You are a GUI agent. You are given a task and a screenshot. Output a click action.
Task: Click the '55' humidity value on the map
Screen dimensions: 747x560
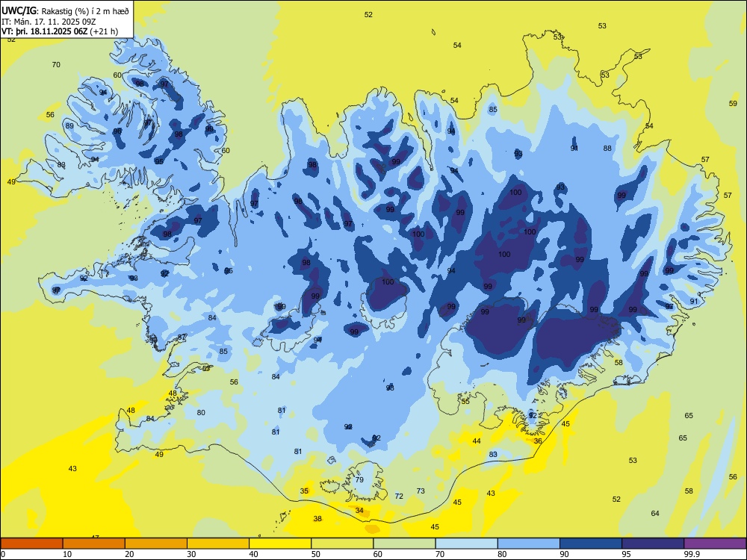point(466,402)
